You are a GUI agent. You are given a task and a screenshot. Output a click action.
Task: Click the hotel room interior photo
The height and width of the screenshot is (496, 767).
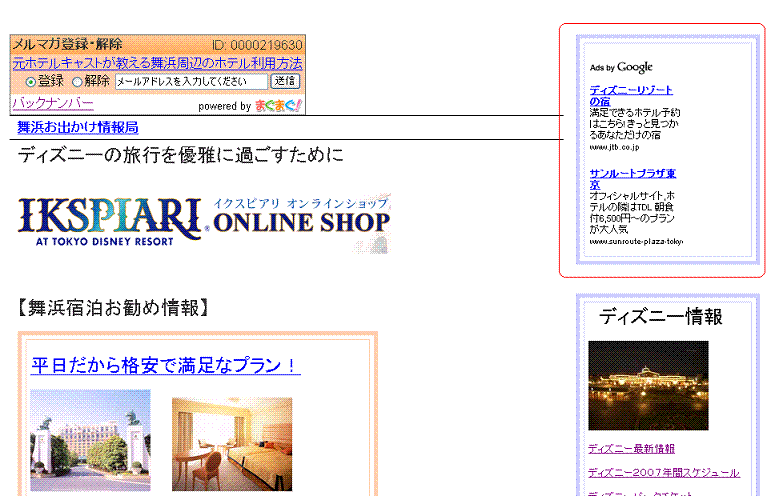(232, 444)
